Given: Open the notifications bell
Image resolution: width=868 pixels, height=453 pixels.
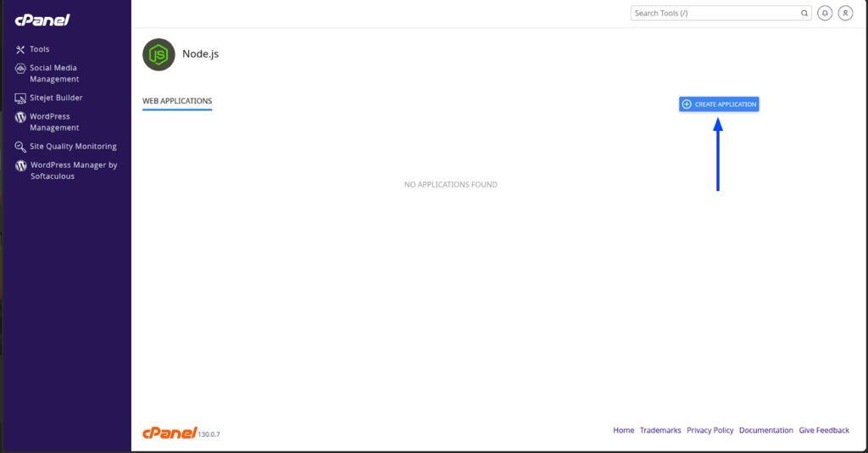Looking at the screenshot, I should click(x=825, y=14).
